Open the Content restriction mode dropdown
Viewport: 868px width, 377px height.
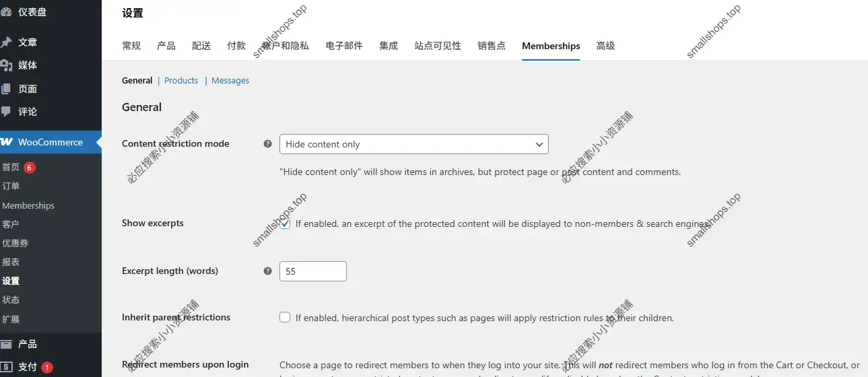[413, 144]
